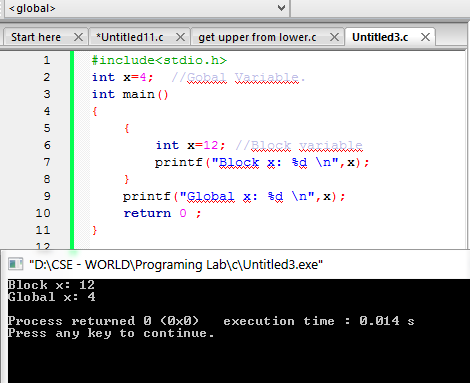470x383 pixels.
Task: Click the opening brace on line 4
Action: (x=95, y=111)
